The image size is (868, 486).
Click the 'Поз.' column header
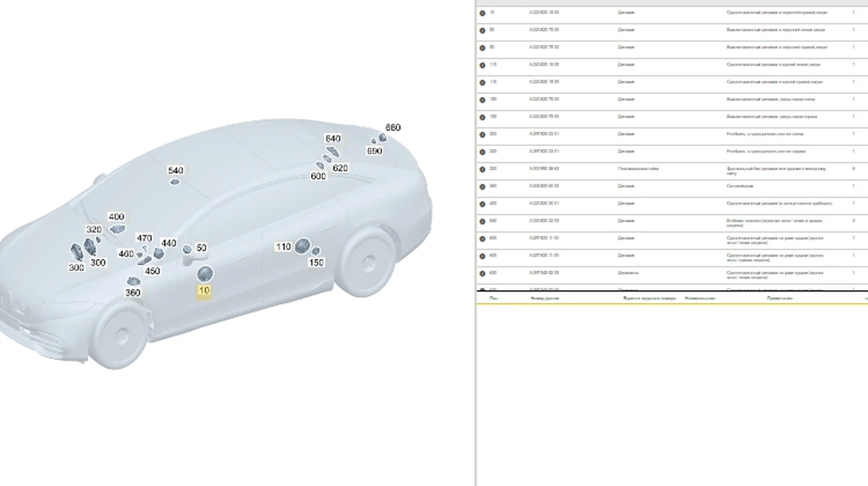click(493, 298)
